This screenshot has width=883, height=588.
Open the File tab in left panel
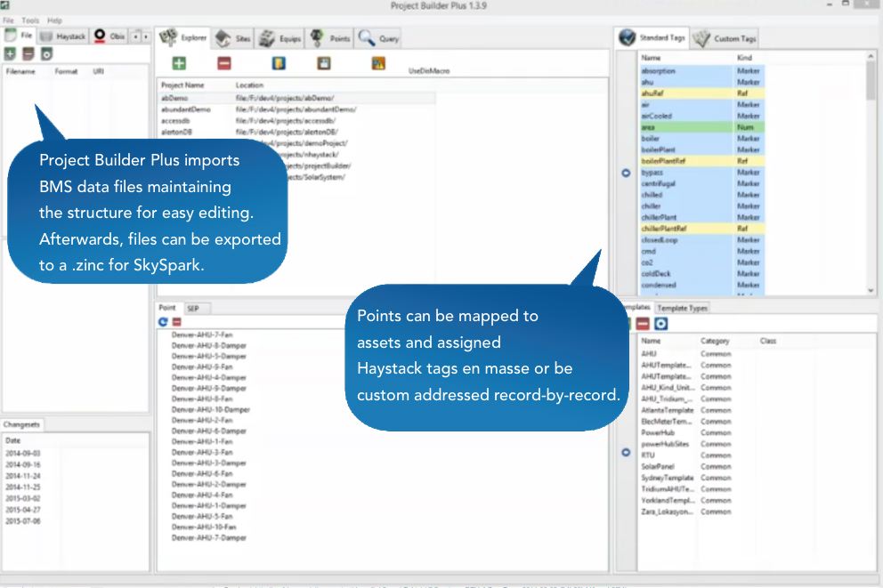tap(20, 36)
